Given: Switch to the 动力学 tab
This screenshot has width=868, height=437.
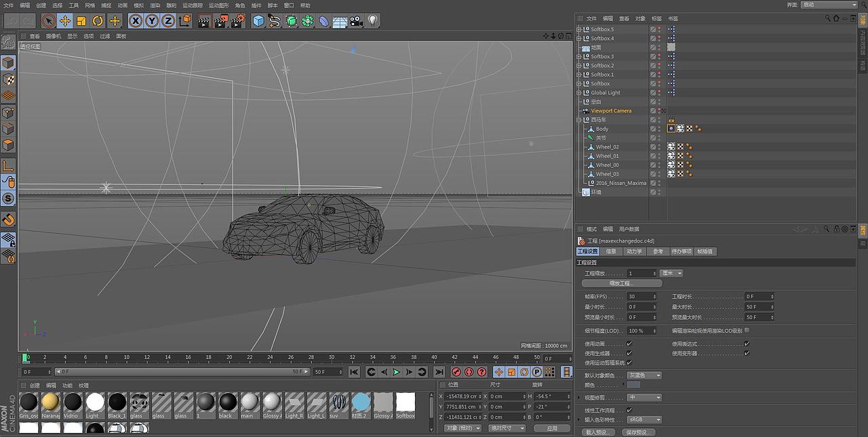Looking at the screenshot, I should (634, 251).
